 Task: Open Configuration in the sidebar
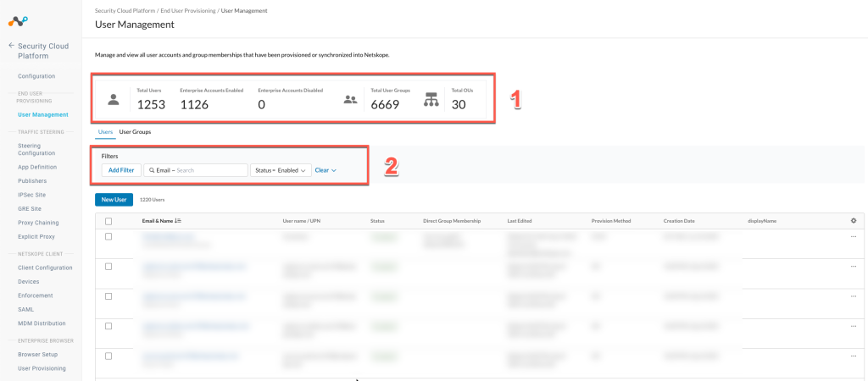[36, 76]
